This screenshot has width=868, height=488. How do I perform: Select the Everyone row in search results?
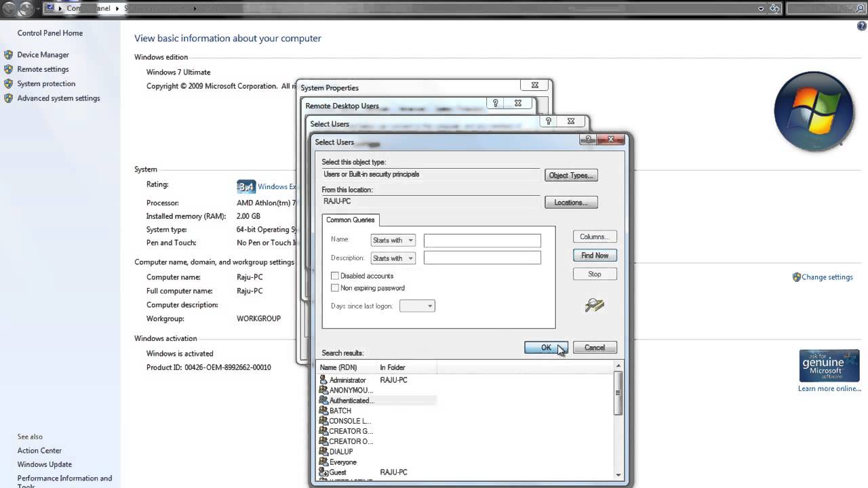point(378,462)
